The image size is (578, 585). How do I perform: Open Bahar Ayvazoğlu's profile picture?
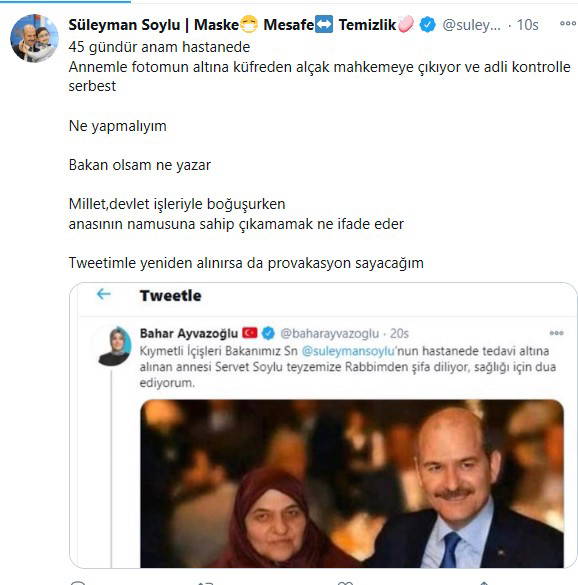pyautogui.click(x=115, y=346)
